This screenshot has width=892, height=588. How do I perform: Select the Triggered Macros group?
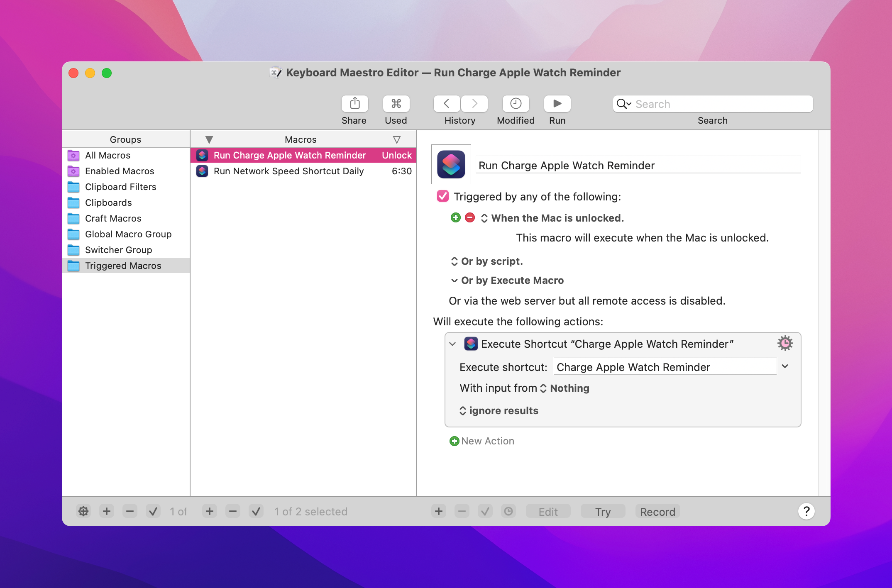point(126,266)
